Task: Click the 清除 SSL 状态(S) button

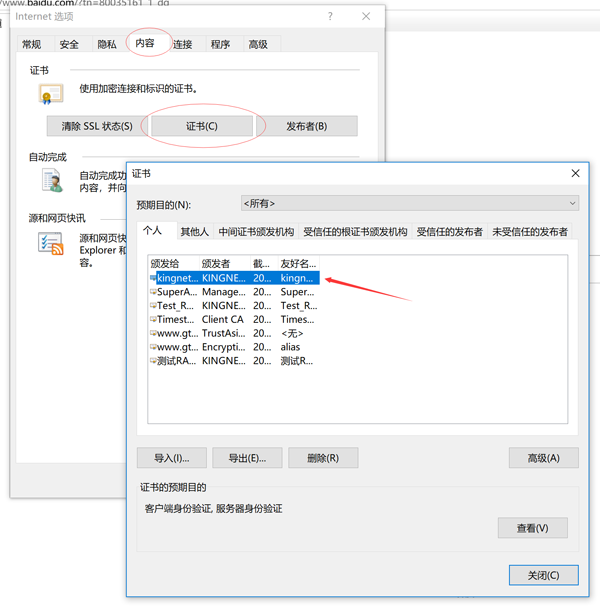Action: pyautogui.click(x=97, y=126)
